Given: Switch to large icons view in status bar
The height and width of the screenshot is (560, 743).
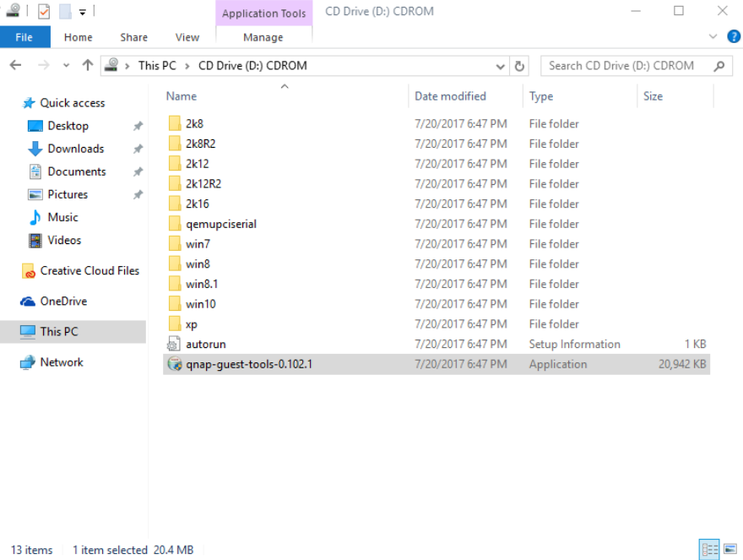Looking at the screenshot, I should coord(730,550).
